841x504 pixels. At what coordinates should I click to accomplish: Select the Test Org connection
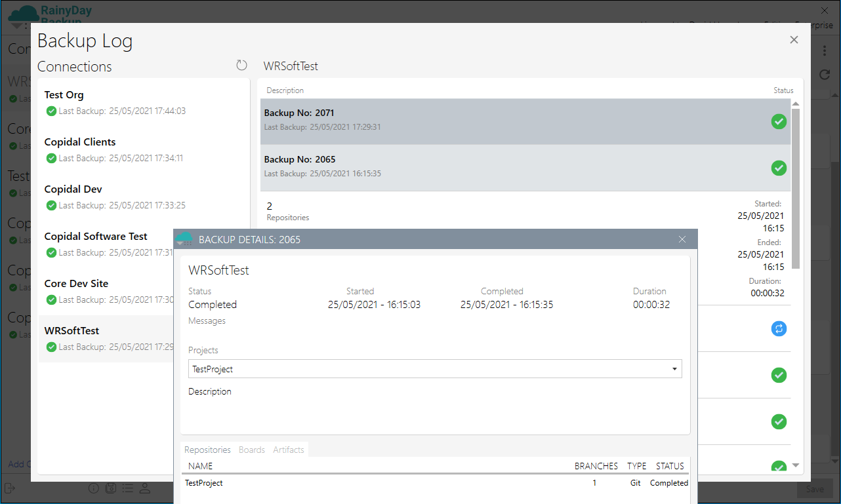point(144,103)
